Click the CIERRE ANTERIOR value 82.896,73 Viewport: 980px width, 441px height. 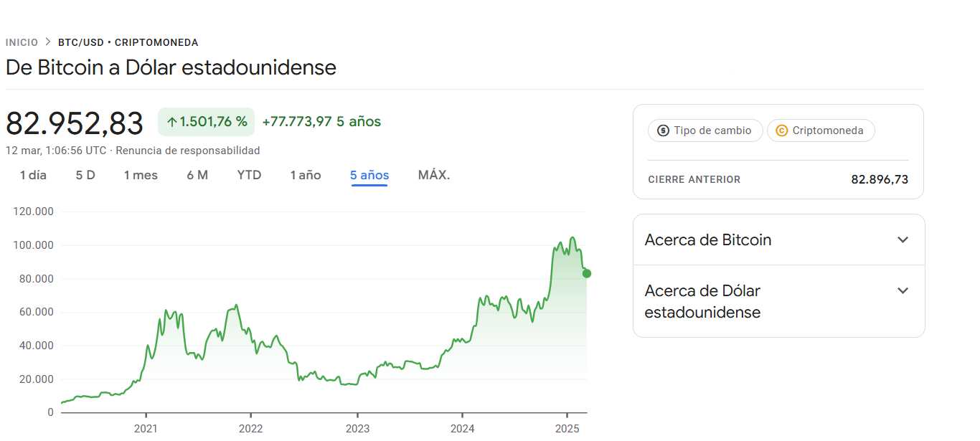pyautogui.click(x=880, y=179)
